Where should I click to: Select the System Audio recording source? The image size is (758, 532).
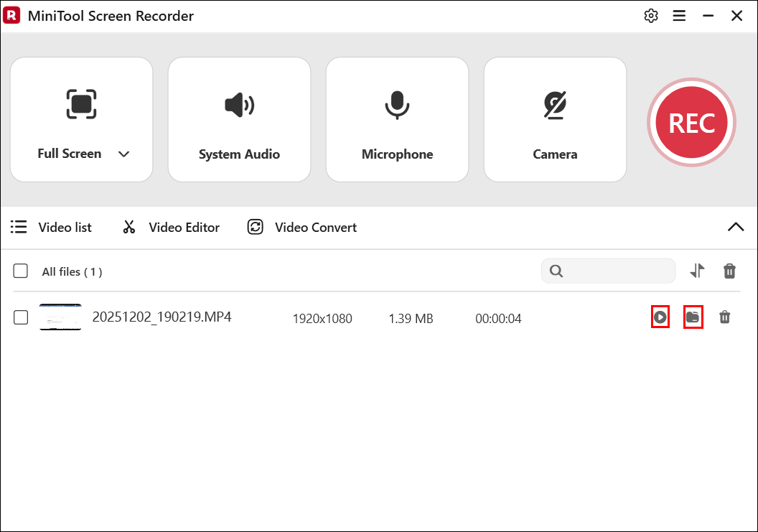pos(239,119)
